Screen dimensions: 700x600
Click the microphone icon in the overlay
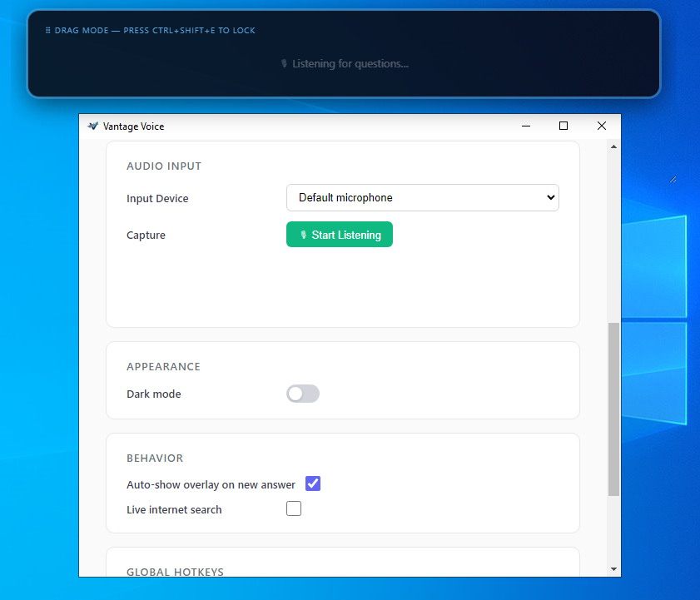pos(284,63)
